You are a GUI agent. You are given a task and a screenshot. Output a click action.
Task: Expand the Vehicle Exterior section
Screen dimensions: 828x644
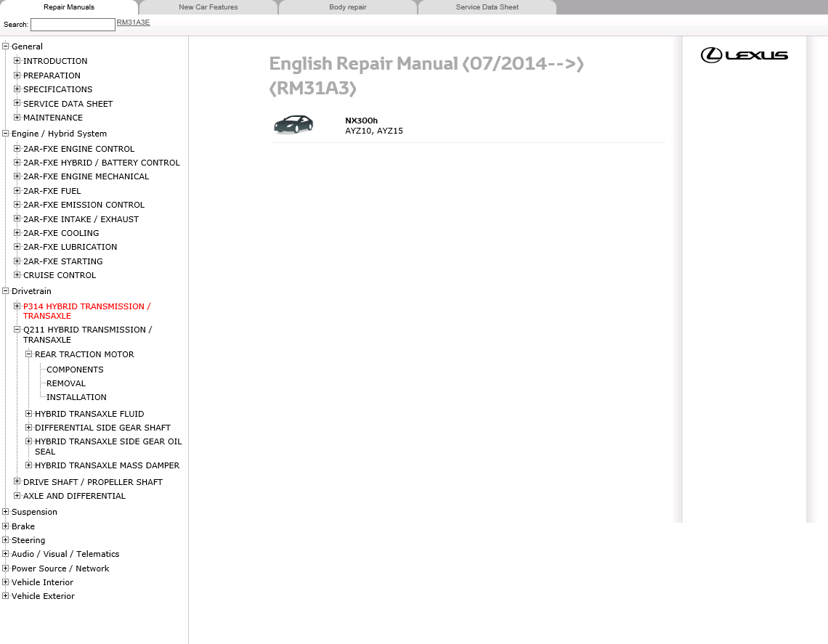coord(6,595)
